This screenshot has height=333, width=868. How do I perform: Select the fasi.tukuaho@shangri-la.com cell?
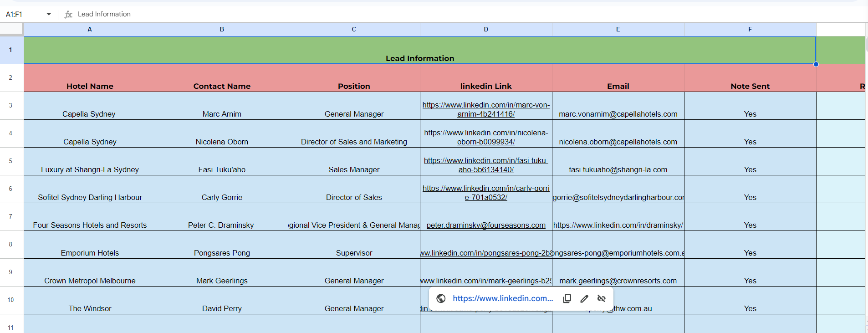point(618,161)
